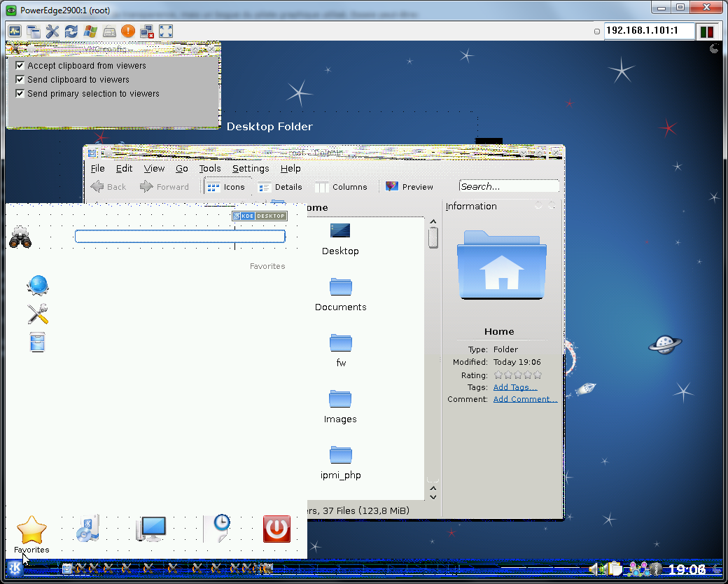This screenshot has width=728, height=584.
Task: Click the Dolphin Search field
Action: click(508, 186)
